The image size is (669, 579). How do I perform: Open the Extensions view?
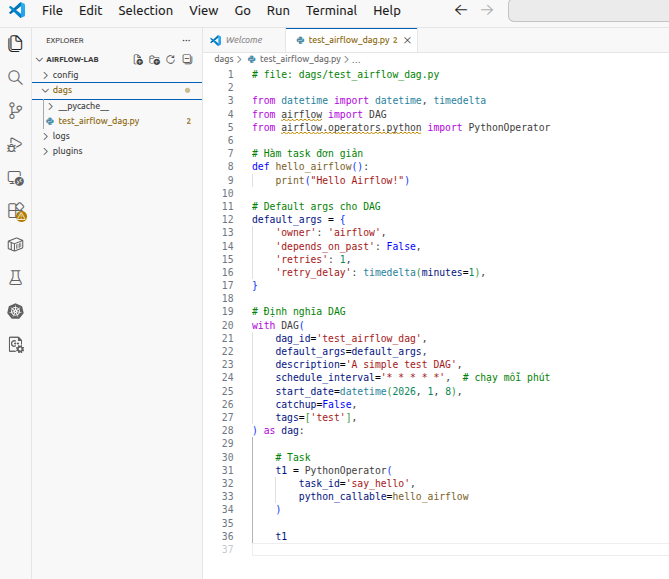pos(15,211)
